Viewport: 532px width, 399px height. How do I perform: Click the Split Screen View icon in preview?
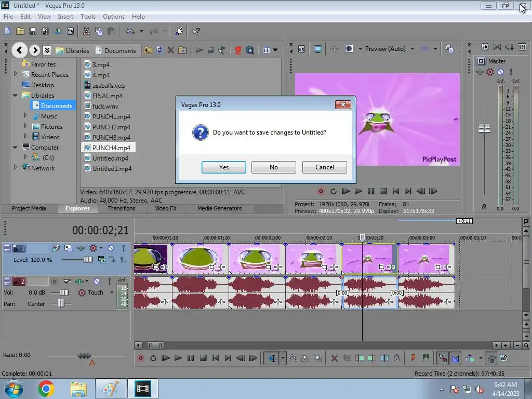349,49
